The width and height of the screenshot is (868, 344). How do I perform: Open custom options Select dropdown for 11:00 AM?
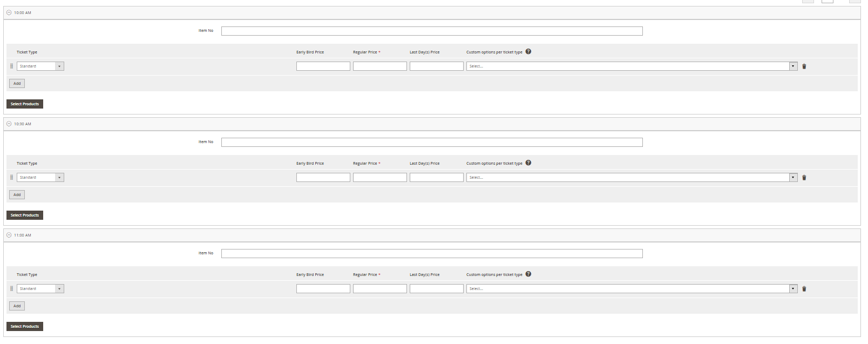(x=632, y=289)
